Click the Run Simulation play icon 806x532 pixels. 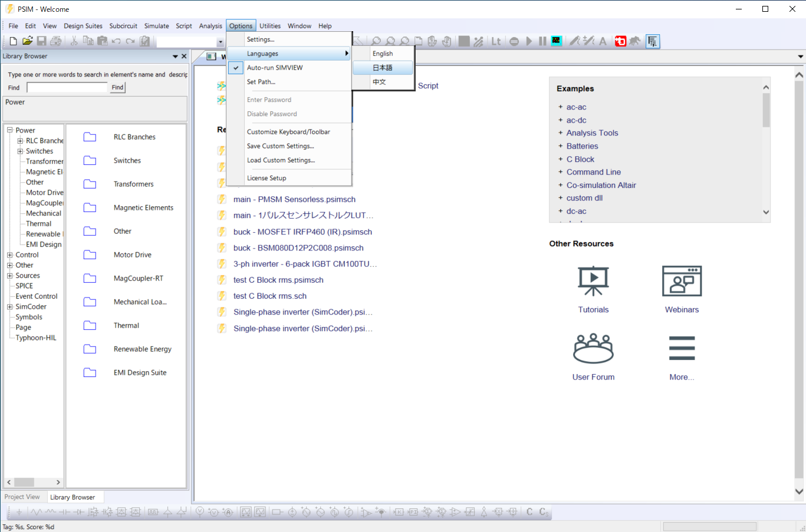529,41
